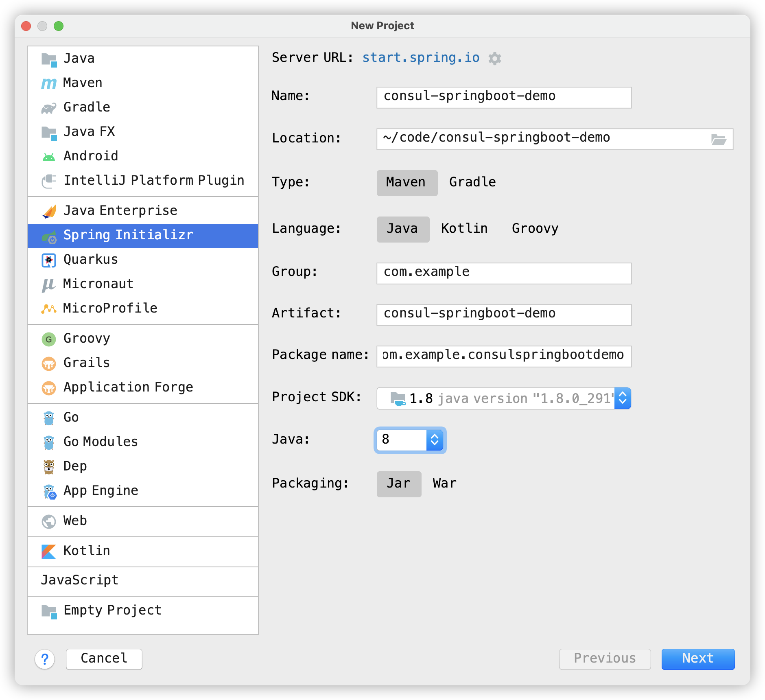Click the Grails icon
This screenshot has height=700, width=765.
tap(49, 363)
